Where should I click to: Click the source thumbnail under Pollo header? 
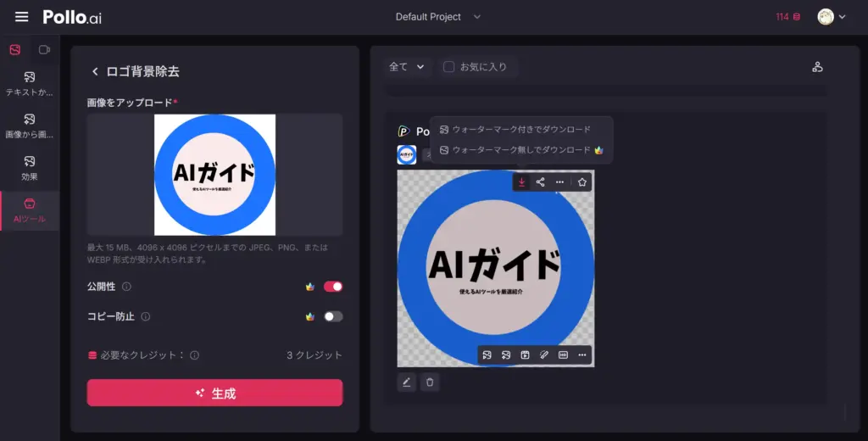click(407, 154)
